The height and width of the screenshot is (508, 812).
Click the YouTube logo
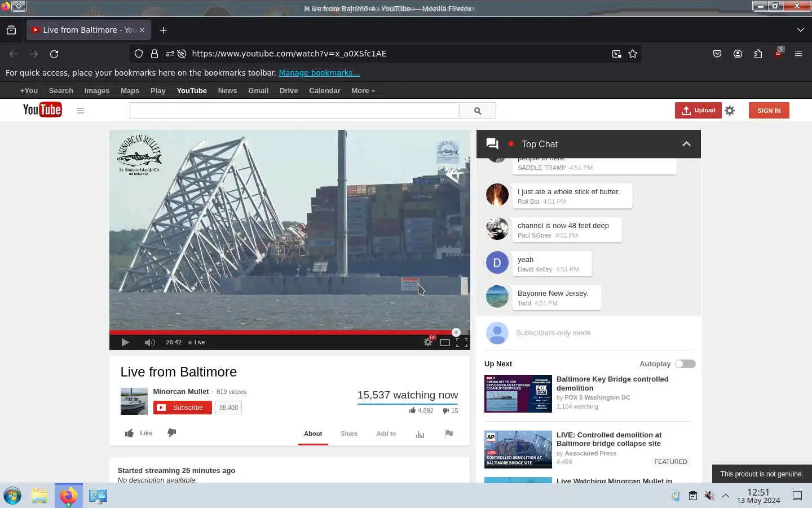pyautogui.click(x=42, y=110)
